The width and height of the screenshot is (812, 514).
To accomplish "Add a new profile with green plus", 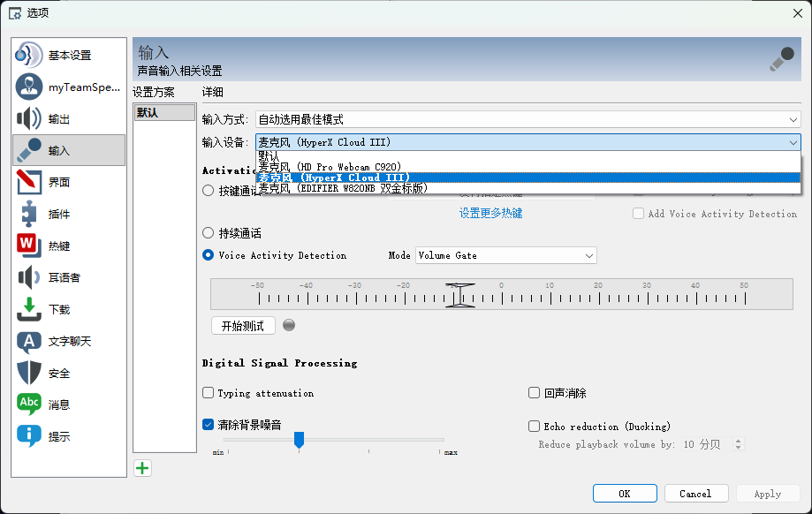I will click(x=142, y=468).
